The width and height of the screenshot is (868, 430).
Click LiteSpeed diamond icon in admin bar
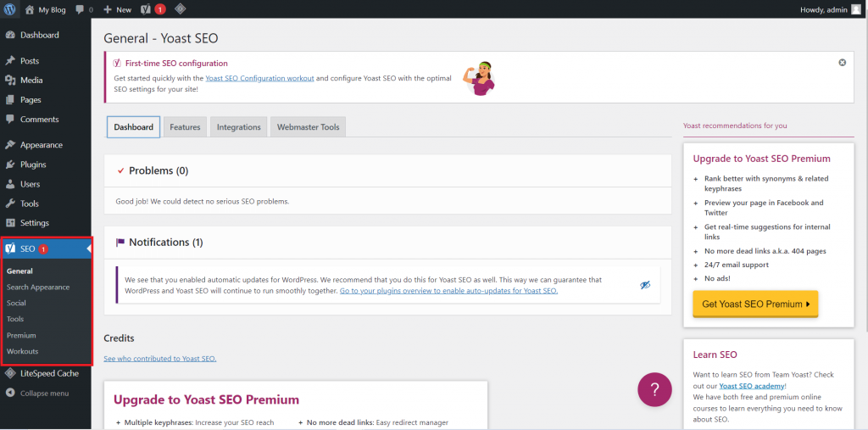pyautogui.click(x=180, y=9)
